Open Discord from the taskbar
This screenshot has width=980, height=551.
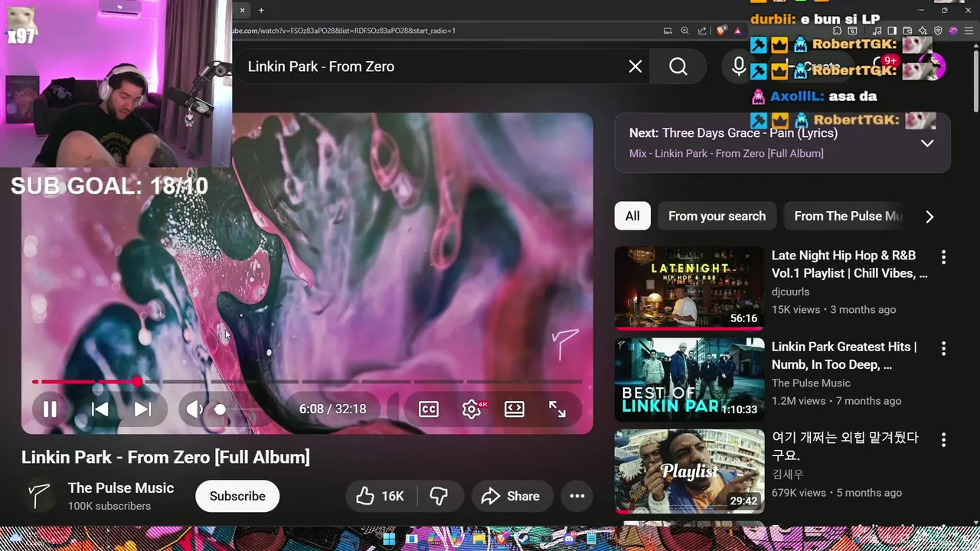tap(570, 540)
